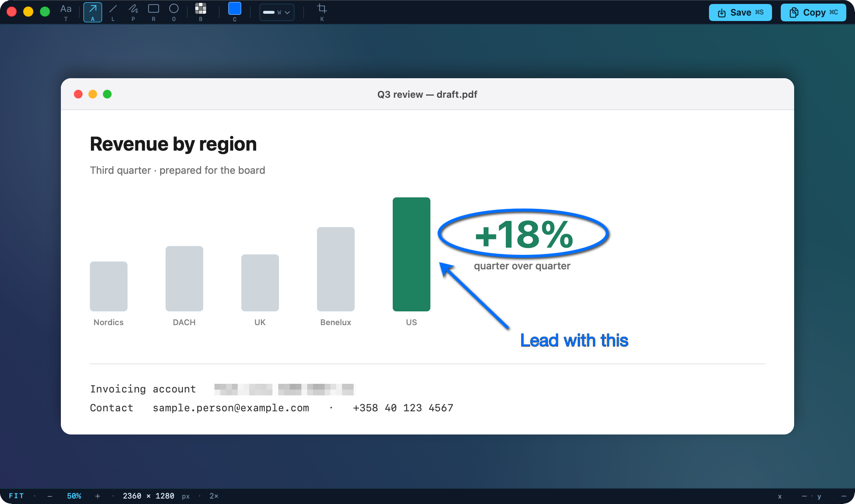Click the Copy button

(x=813, y=13)
